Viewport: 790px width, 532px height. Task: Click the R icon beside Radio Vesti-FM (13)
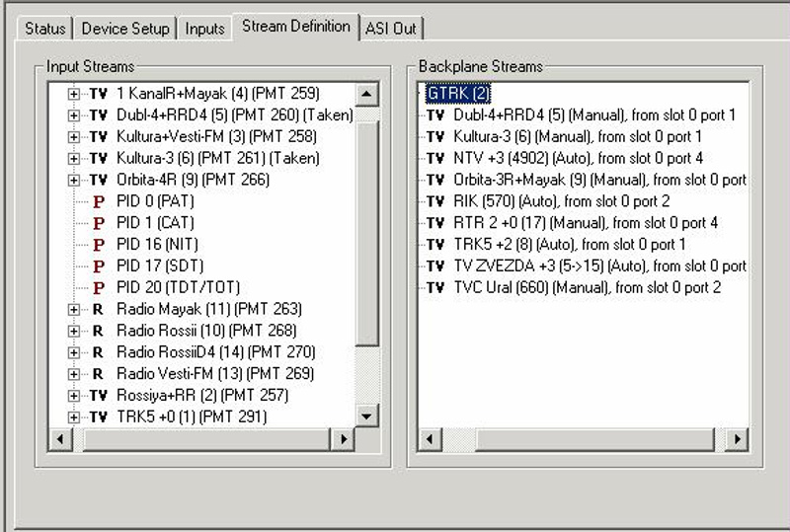coord(99,374)
